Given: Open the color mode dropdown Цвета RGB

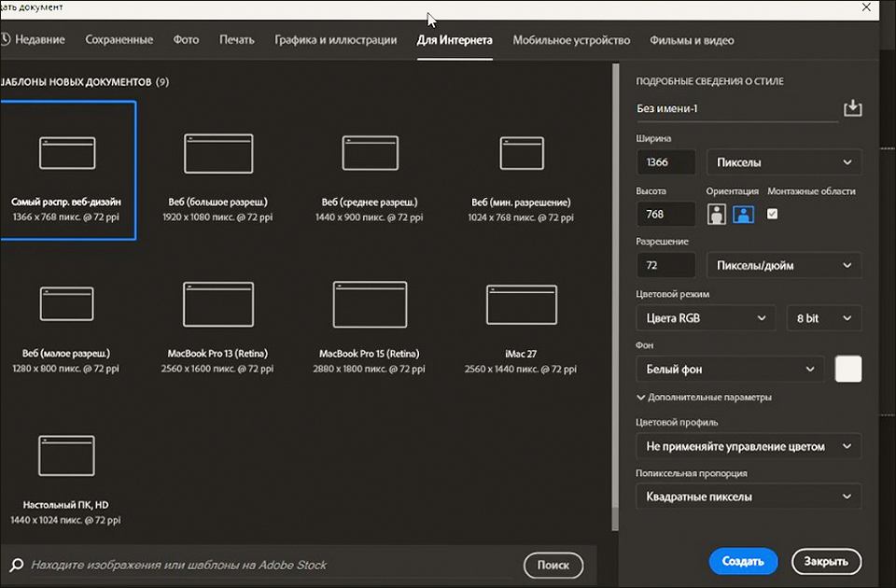Looking at the screenshot, I should [706, 318].
